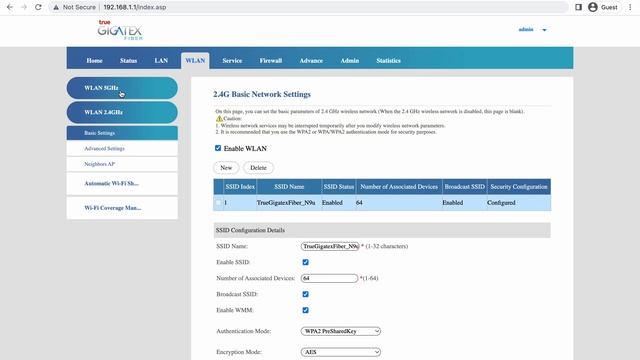The height and width of the screenshot is (360, 640).
Task: Click the browser forward arrow
Action: pyautogui.click(x=24, y=7)
